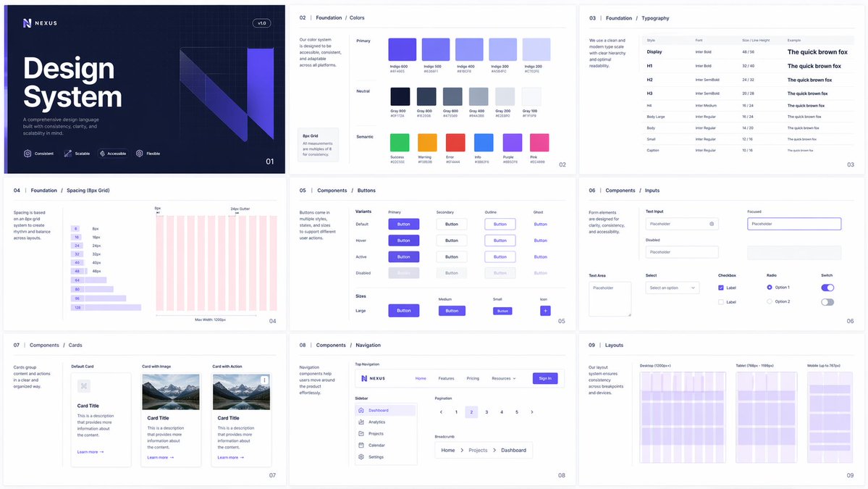868x489 pixels.
Task: Click the Sign In button
Action: pyautogui.click(x=545, y=378)
